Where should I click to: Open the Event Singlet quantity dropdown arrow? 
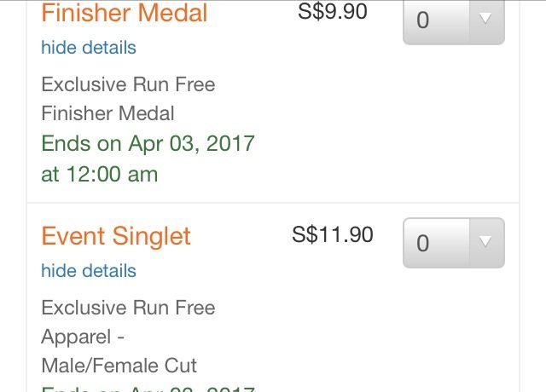click(486, 242)
